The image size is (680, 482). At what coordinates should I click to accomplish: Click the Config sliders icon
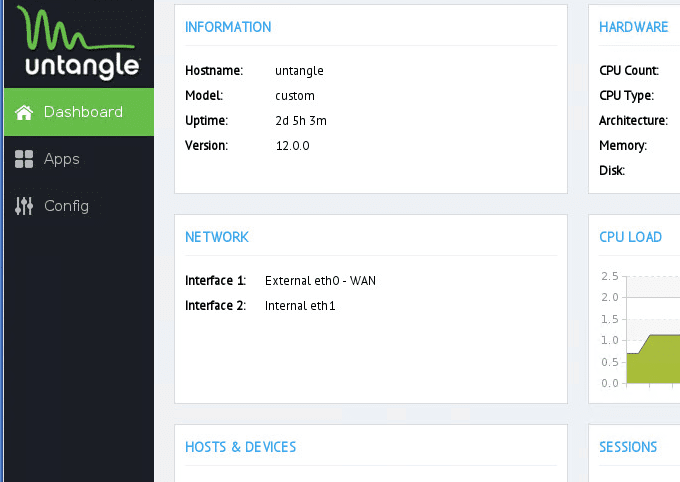(x=24, y=206)
